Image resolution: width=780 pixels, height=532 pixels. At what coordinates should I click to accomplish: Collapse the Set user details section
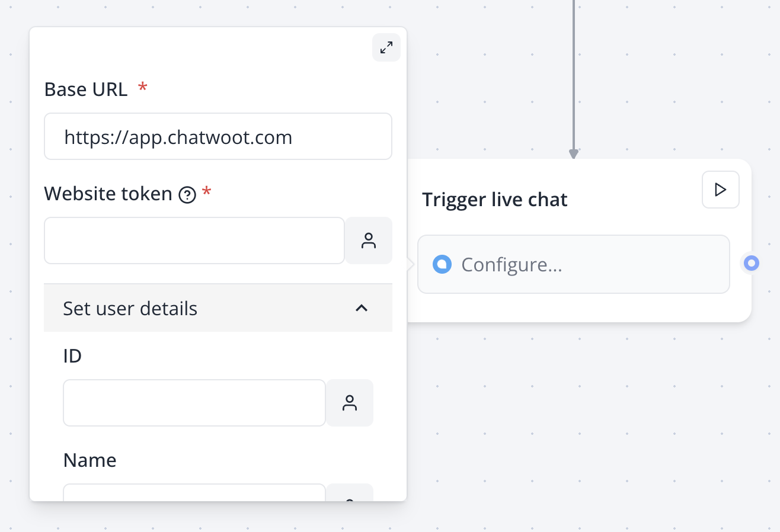tap(218, 308)
